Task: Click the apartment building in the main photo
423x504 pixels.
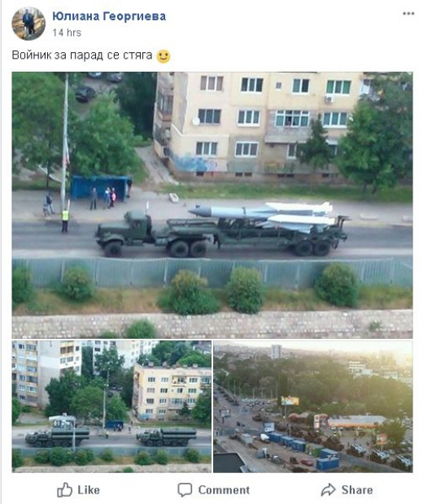Action: pyautogui.click(x=260, y=125)
